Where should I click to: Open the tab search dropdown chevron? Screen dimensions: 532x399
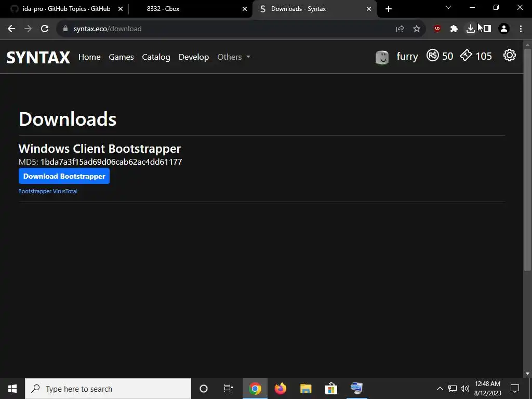pyautogui.click(x=448, y=7)
